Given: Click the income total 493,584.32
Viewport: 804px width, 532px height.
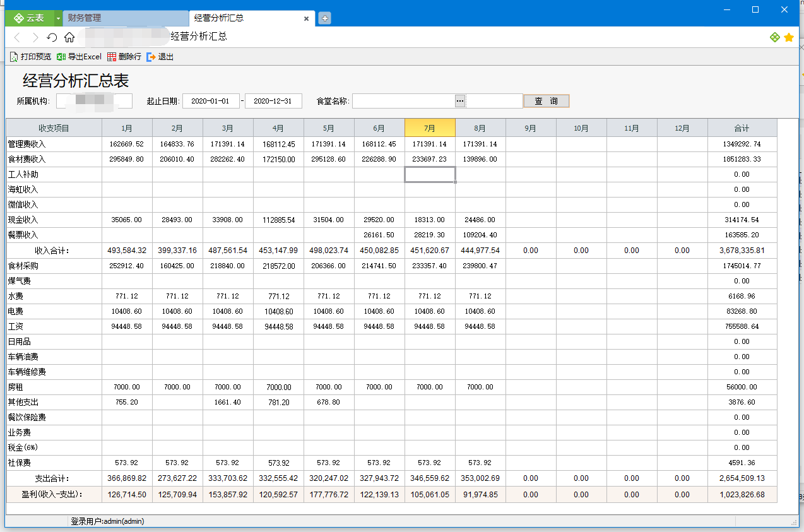Looking at the screenshot, I should coord(127,251).
